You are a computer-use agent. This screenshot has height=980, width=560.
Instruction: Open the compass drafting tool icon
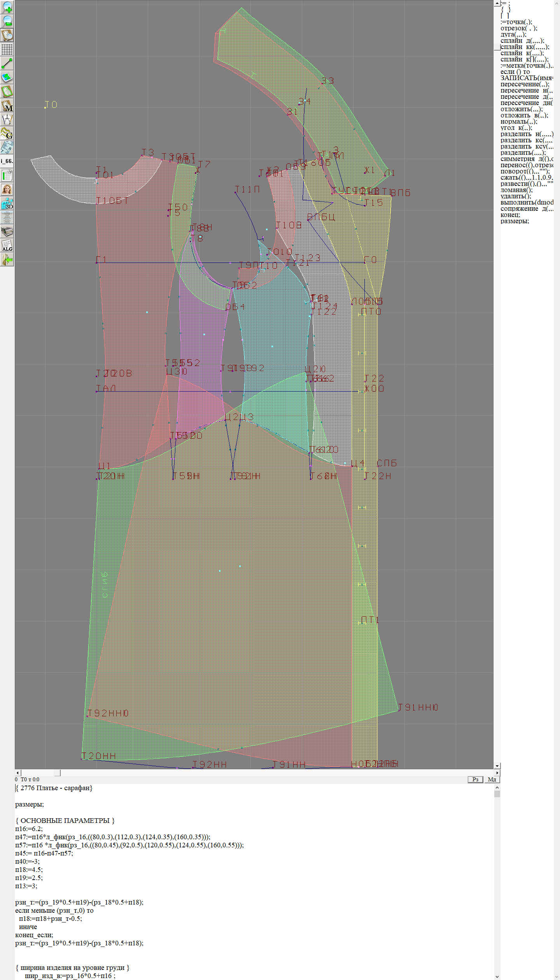[x=7, y=119]
